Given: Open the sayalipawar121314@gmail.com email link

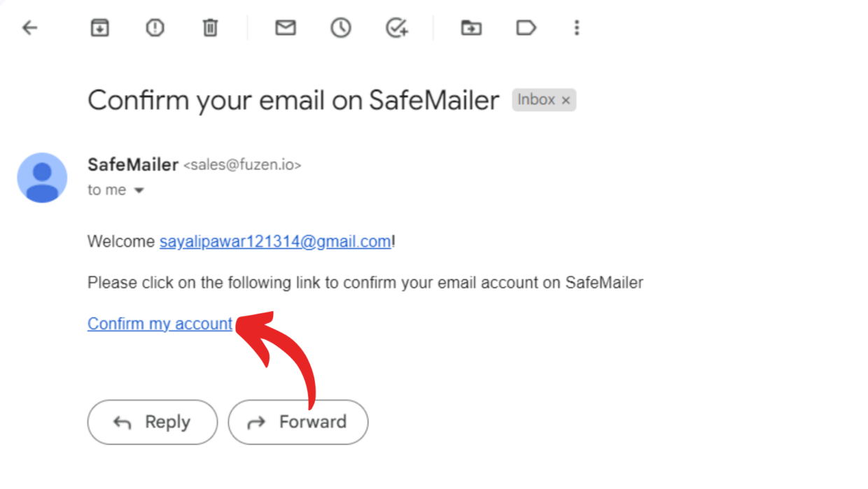Looking at the screenshot, I should (x=275, y=242).
